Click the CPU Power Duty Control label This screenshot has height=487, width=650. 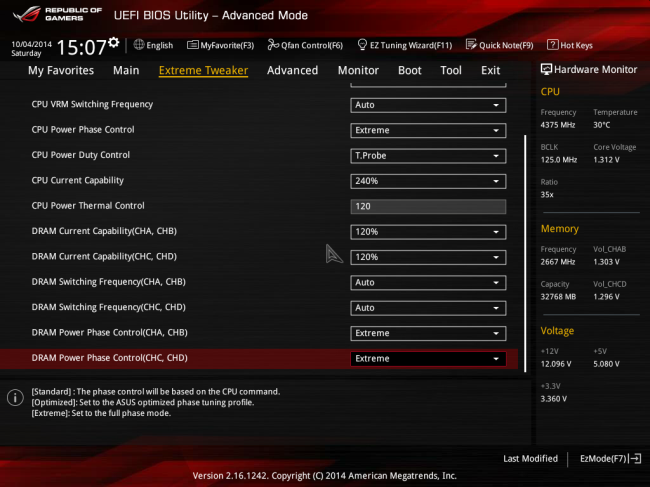[x=80, y=155]
